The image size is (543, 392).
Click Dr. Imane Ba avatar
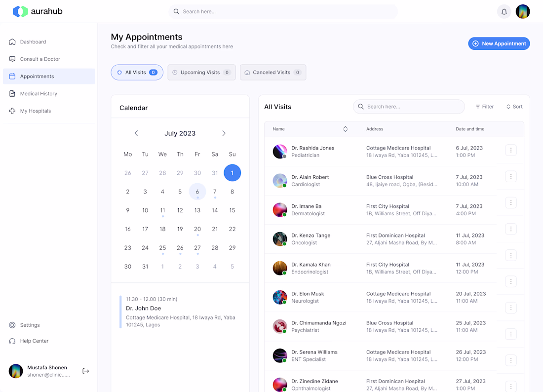click(280, 210)
